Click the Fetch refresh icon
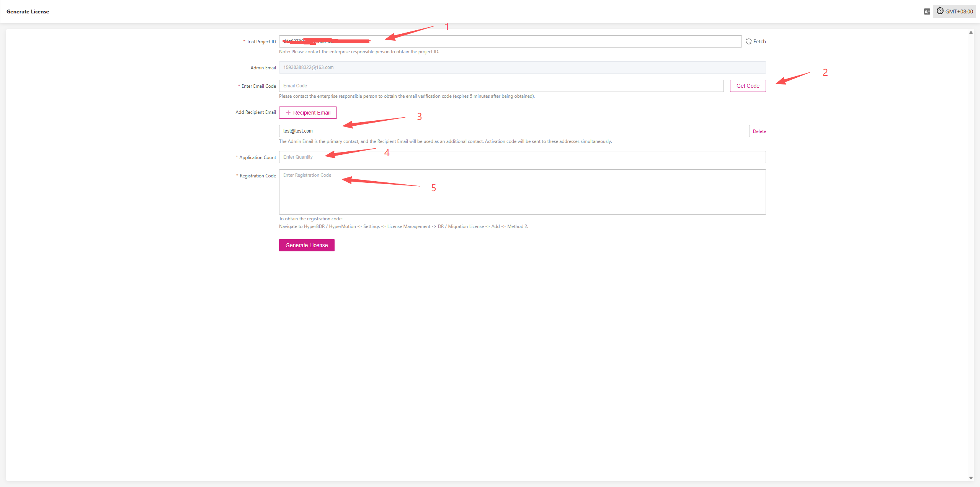 pos(749,41)
